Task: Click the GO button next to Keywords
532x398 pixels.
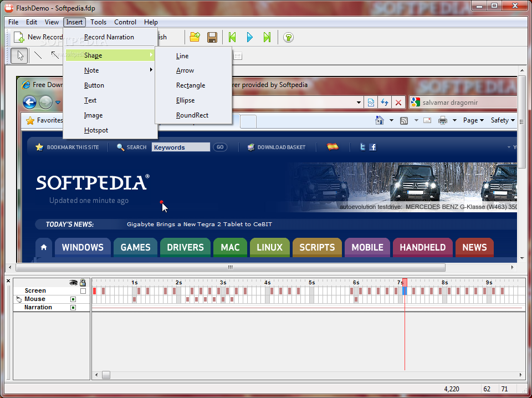Action: [220, 147]
